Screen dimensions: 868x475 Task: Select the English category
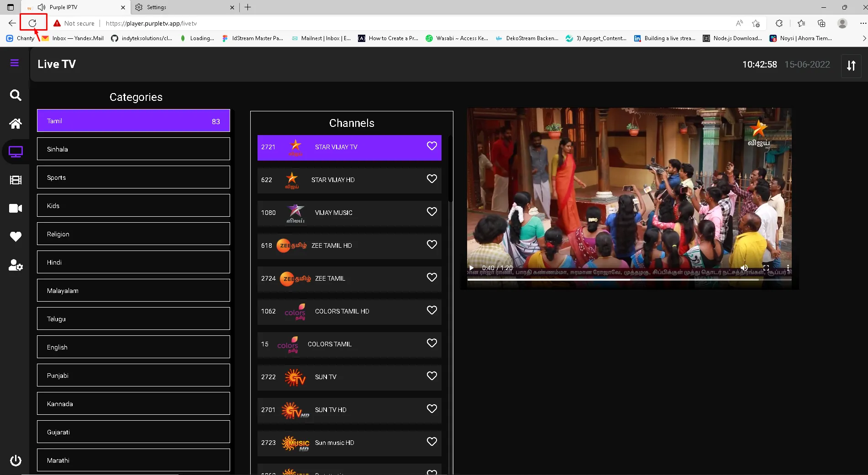(133, 347)
